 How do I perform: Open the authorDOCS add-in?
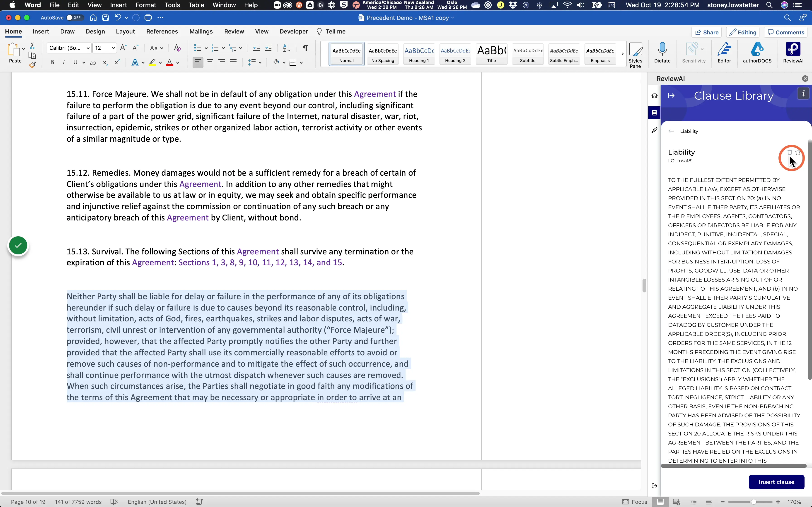(757, 53)
